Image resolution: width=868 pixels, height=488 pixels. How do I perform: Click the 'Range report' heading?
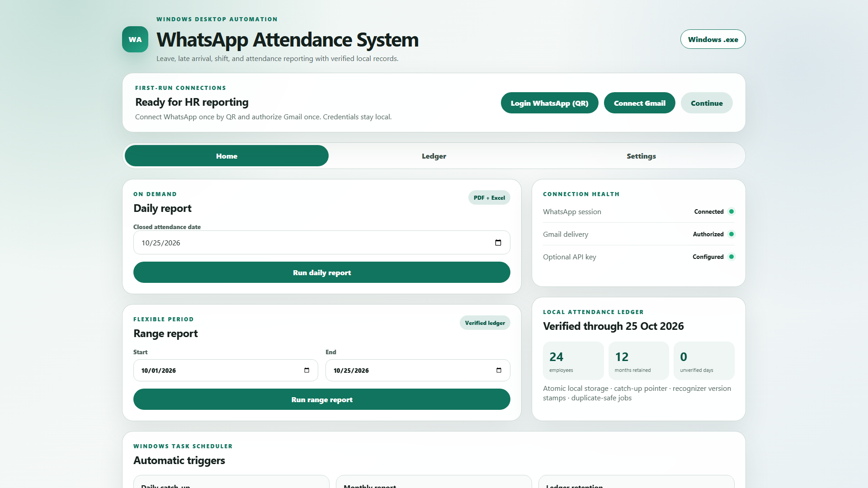(165, 333)
